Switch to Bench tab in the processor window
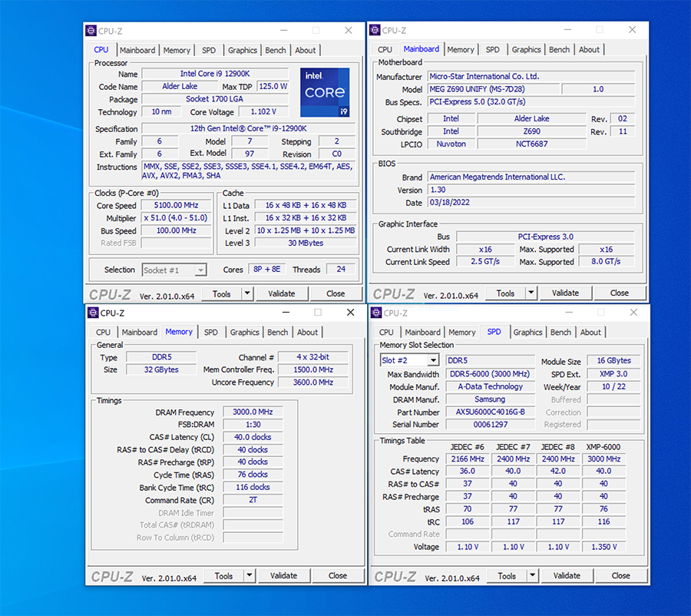691x616 pixels. point(276,50)
